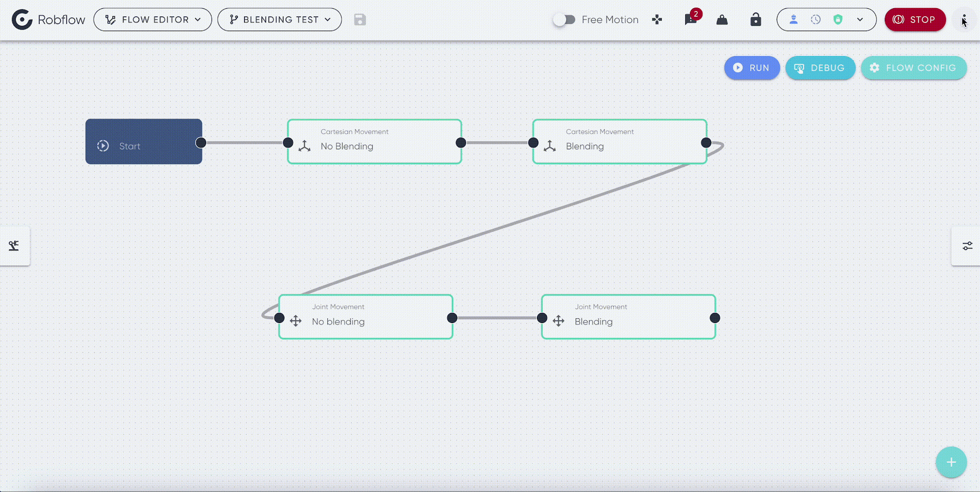Screen dimensions: 980x492
Task: Click the red STOP button
Action: (x=915, y=20)
